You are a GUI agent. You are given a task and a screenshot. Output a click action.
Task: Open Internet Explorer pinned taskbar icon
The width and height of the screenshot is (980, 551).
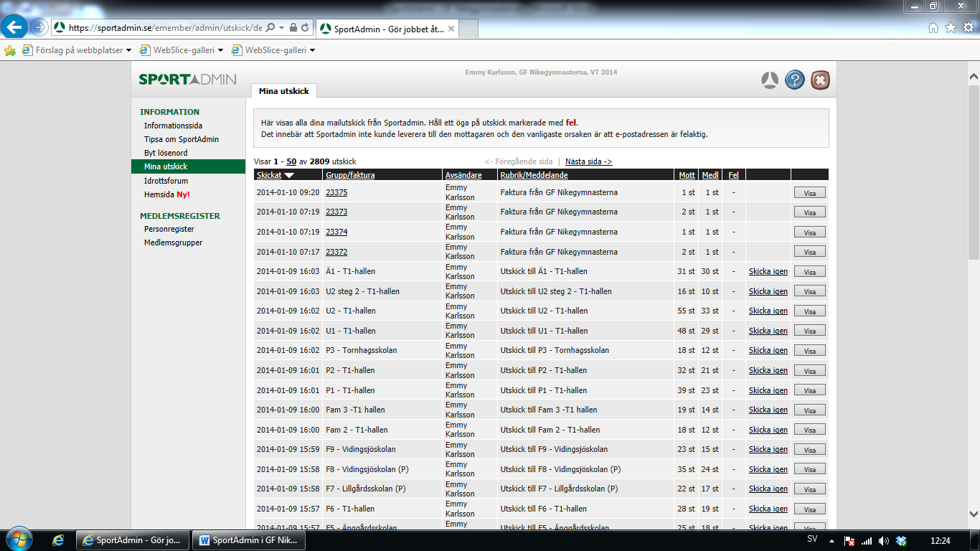coord(58,540)
